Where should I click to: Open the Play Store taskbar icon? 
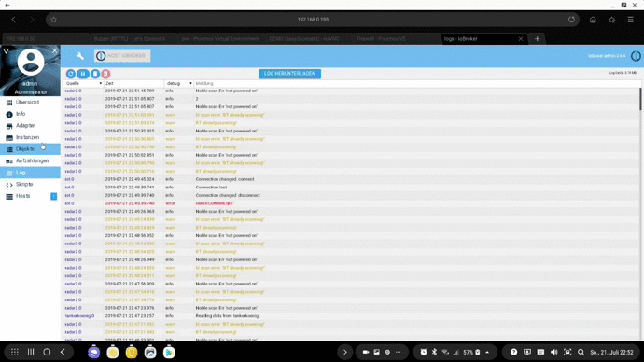click(x=169, y=352)
